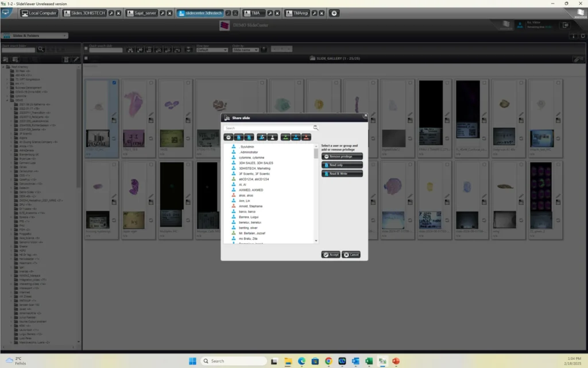This screenshot has width=588, height=368.
Task: Open wrench settings for TMA tab
Action: click(270, 13)
